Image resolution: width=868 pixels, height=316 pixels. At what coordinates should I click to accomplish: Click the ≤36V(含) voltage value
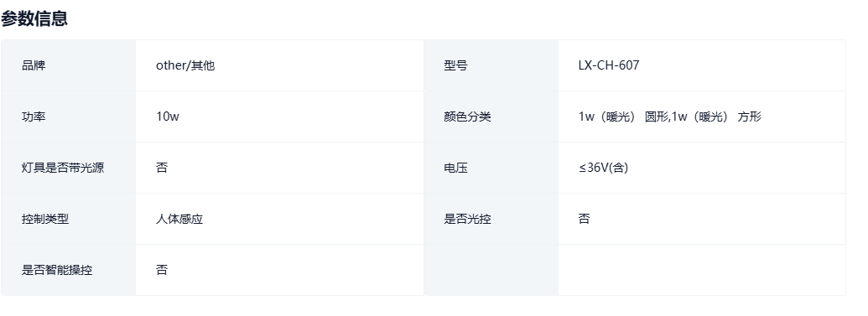point(603,168)
